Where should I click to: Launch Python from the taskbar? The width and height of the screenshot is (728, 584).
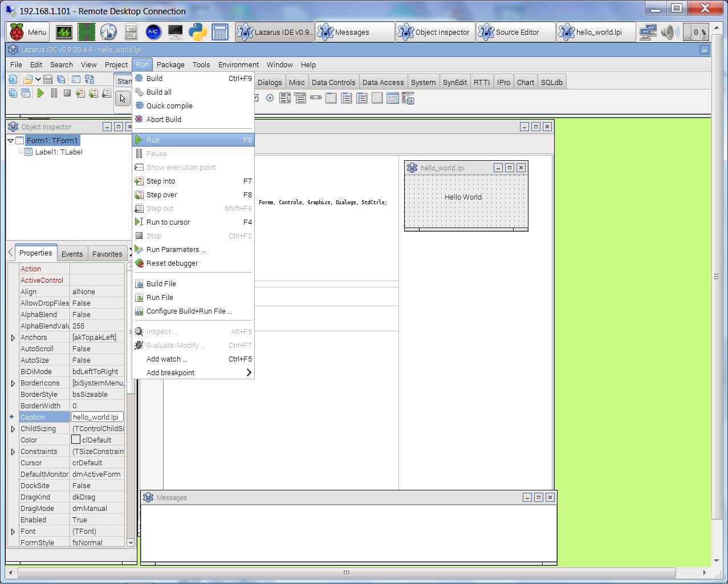[x=197, y=32]
